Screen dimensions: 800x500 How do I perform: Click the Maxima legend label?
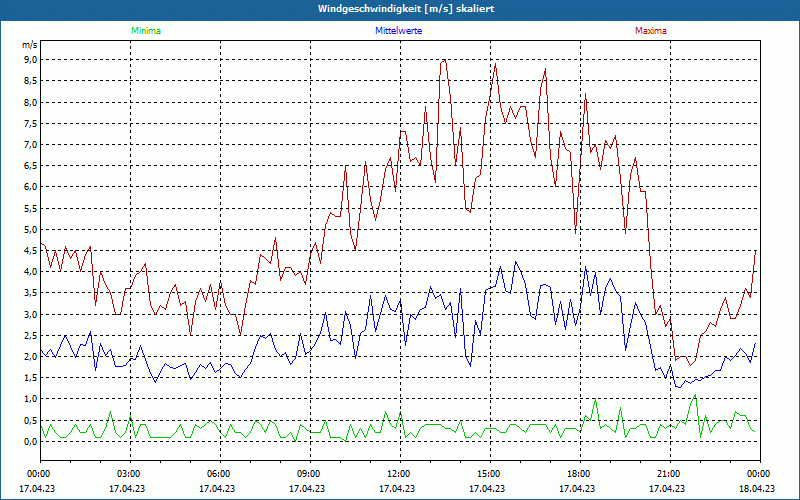[651, 31]
